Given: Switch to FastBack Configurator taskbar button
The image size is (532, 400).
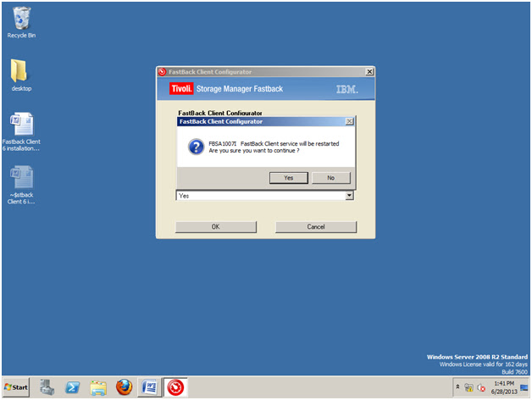Looking at the screenshot, I should [175, 387].
